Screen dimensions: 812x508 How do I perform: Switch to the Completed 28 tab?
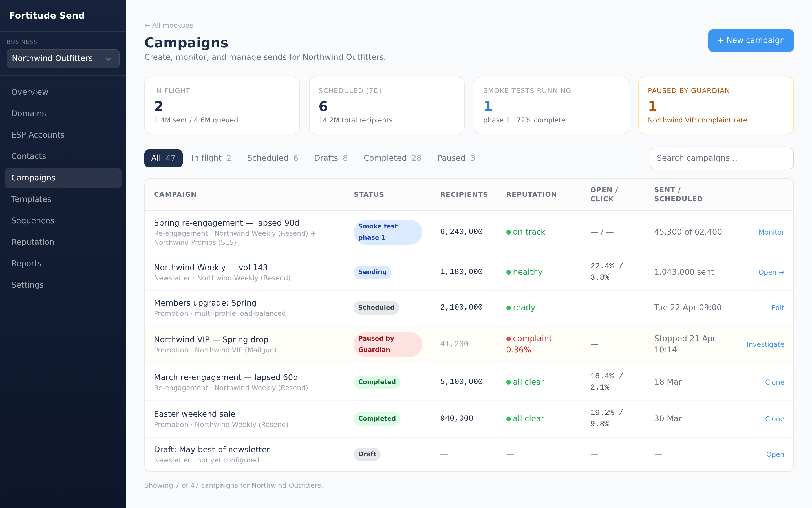(392, 158)
